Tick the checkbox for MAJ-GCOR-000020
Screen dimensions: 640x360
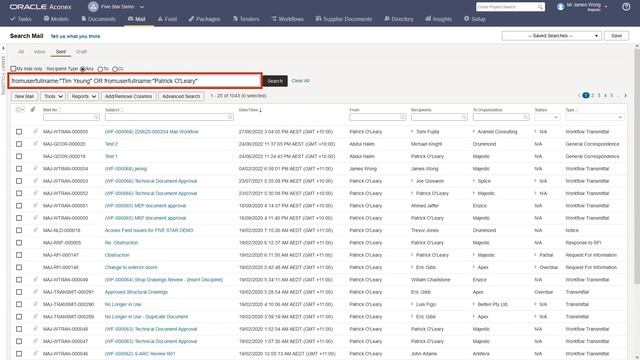[19, 144]
